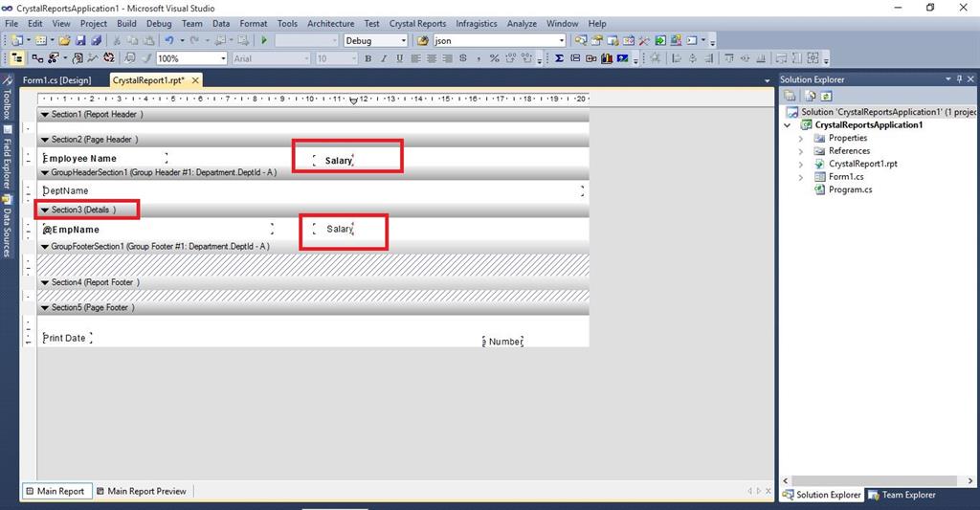Click the Insert Picture icon
Image resolution: width=980 pixels, height=510 pixels.
622,58
